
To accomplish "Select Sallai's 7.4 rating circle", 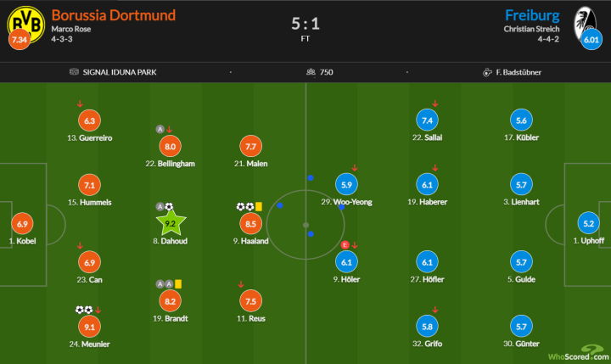I will (428, 121).
